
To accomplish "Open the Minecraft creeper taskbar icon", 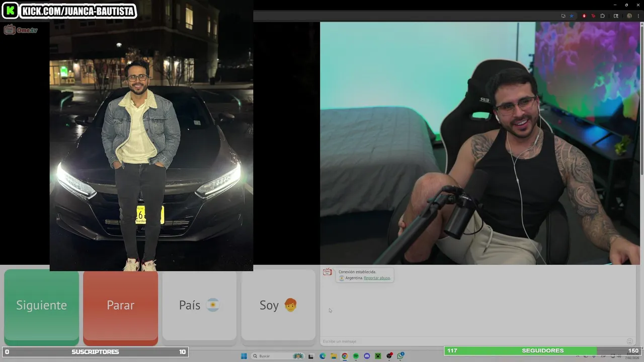I will tap(378, 356).
